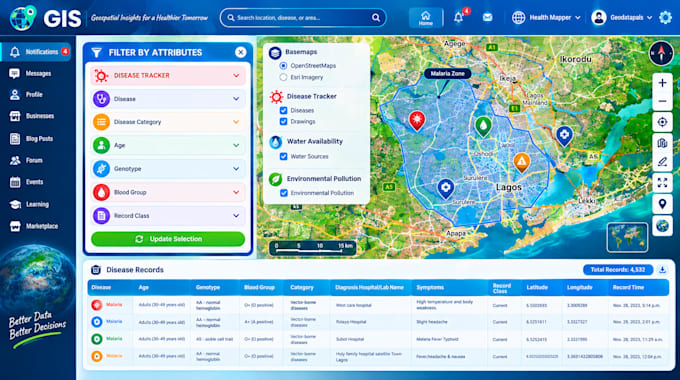Click the world overview minimap thumbnail
Screen dimensions: 680x380
[x=628, y=237]
